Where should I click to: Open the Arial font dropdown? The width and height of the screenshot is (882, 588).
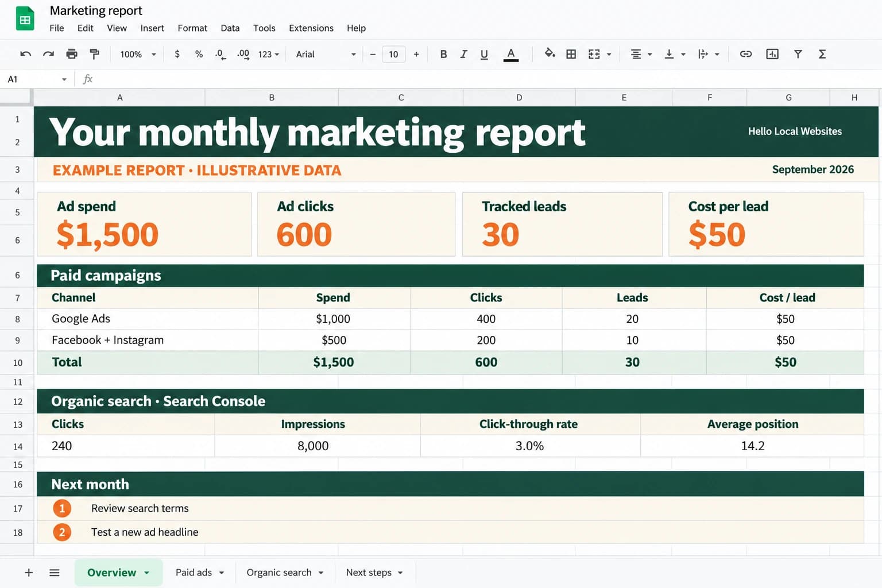pos(326,54)
